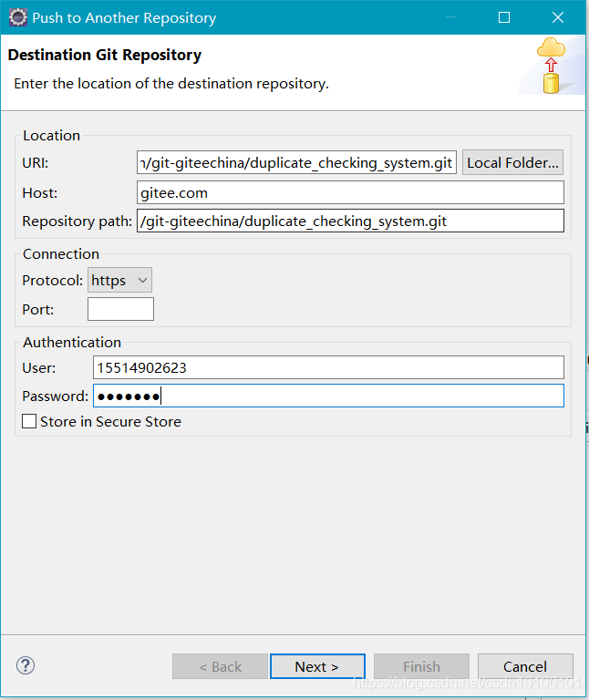Focus the Password field
589x700 pixels.
[x=328, y=396]
